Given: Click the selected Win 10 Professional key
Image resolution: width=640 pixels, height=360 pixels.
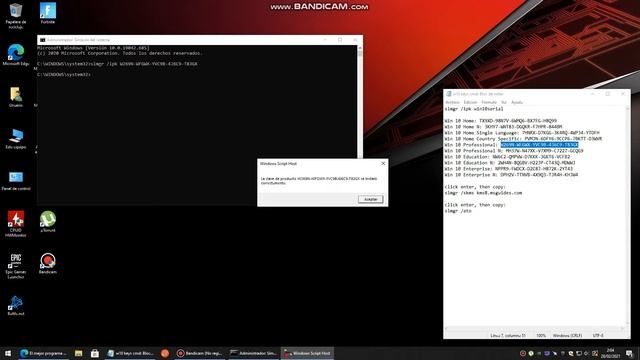Looking at the screenshot, I should pyautogui.click(x=539, y=144).
